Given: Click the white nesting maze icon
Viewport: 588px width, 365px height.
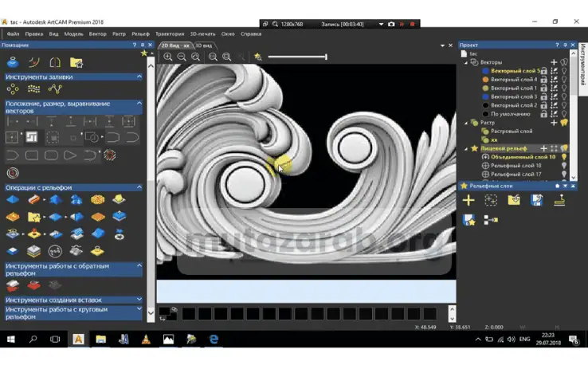Looking at the screenshot, I should 32,137.
